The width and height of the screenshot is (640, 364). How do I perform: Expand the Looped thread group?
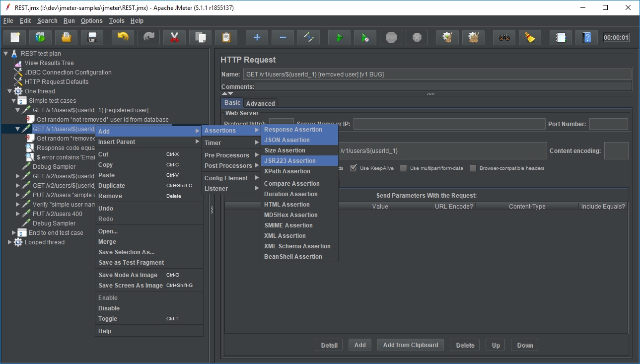9,242
